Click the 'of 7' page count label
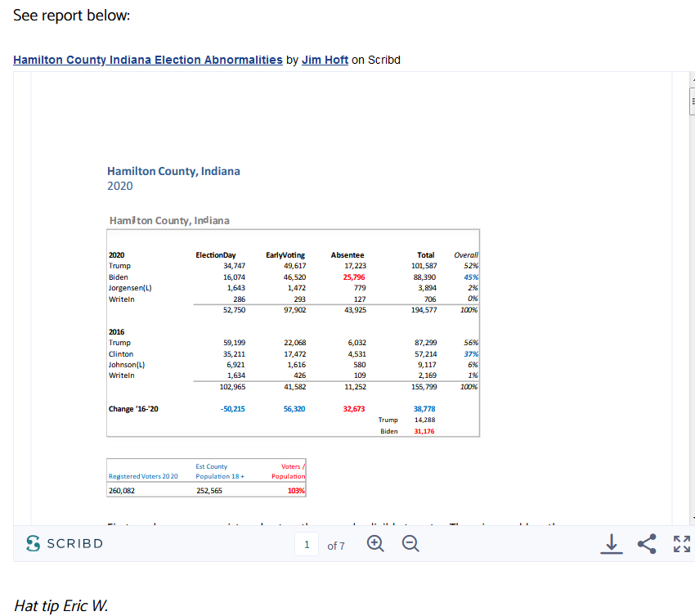This screenshot has width=695, height=616. point(336,546)
